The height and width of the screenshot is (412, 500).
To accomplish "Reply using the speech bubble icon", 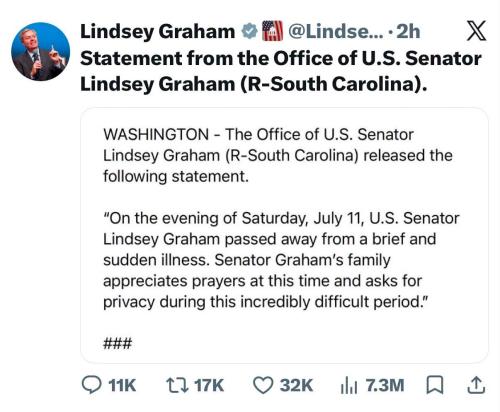I will (x=91, y=385).
